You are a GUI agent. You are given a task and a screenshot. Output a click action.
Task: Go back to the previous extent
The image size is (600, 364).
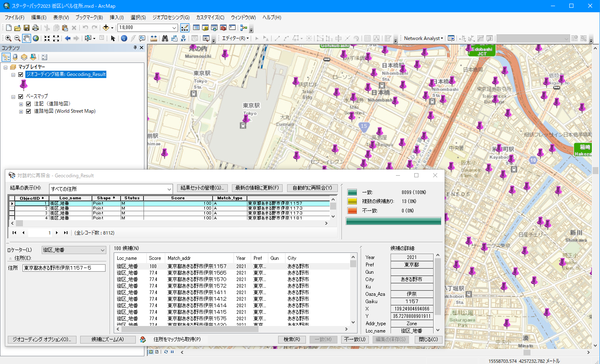coord(68,38)
